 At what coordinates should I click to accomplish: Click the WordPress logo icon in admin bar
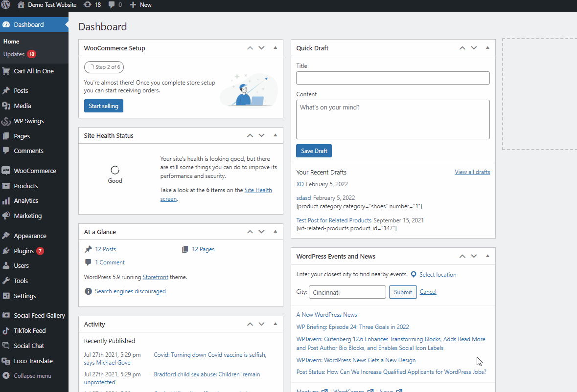5,5
